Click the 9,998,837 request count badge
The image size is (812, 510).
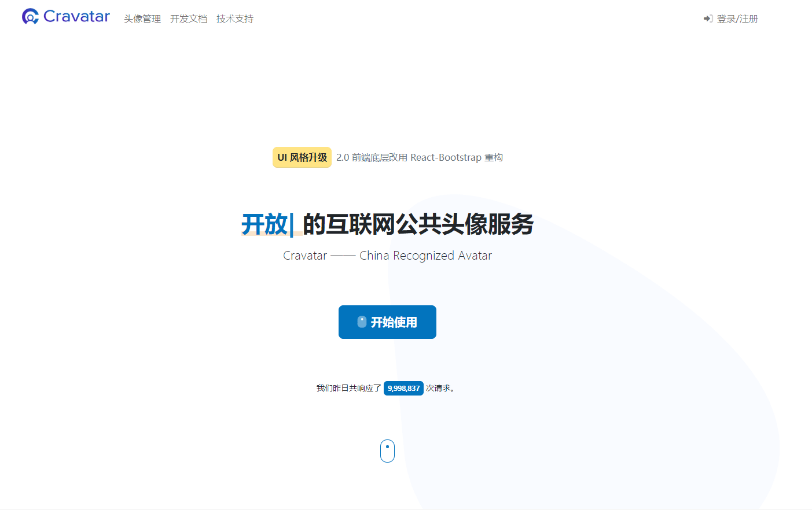403,389
